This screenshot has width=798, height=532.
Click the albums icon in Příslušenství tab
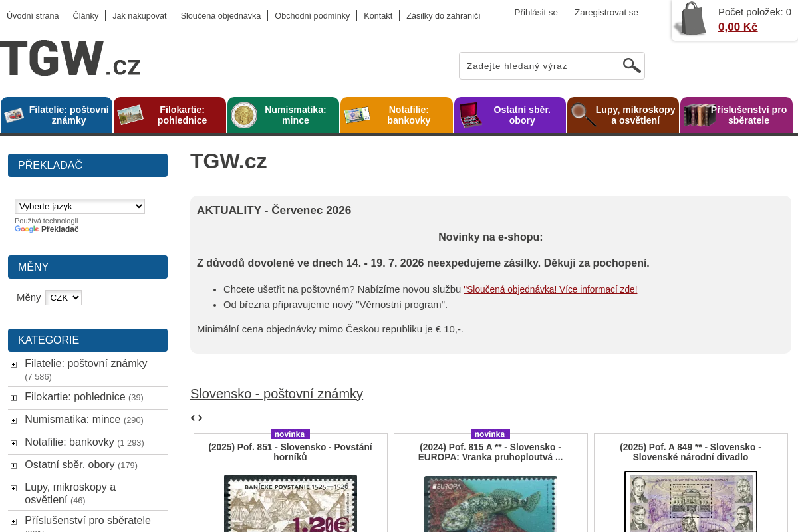698,115
